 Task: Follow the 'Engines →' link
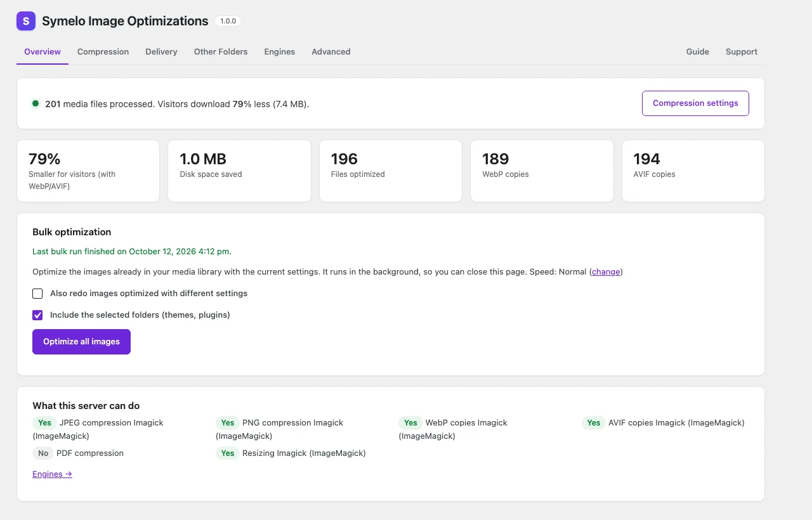click(52, 474)
